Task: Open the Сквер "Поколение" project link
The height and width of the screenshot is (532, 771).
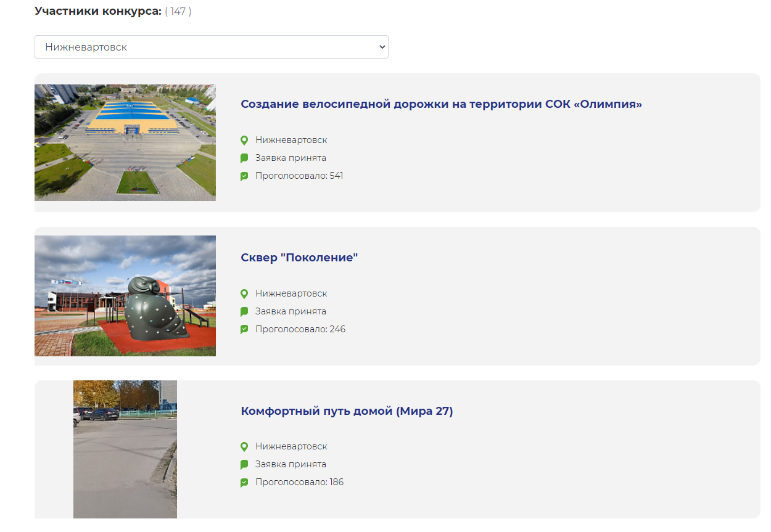Action: pos(299,258)
